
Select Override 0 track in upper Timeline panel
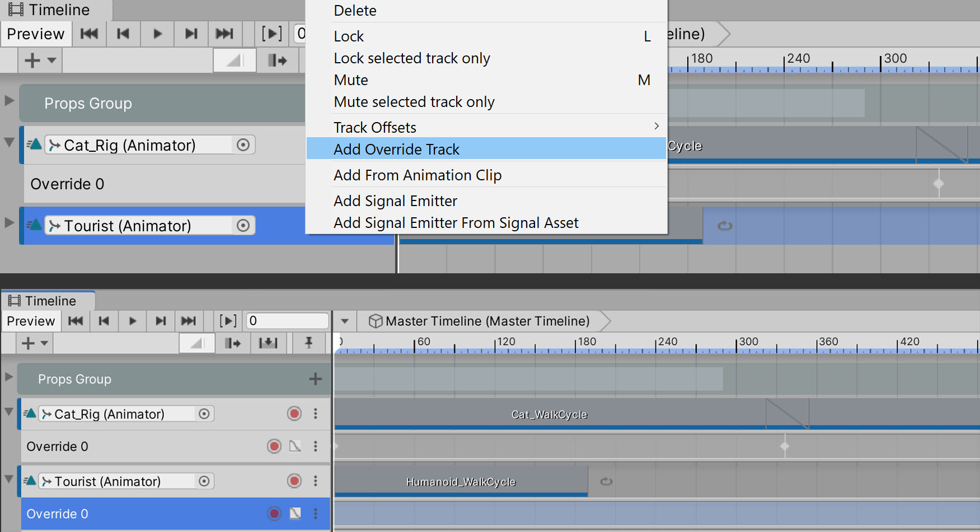[165, 184]
